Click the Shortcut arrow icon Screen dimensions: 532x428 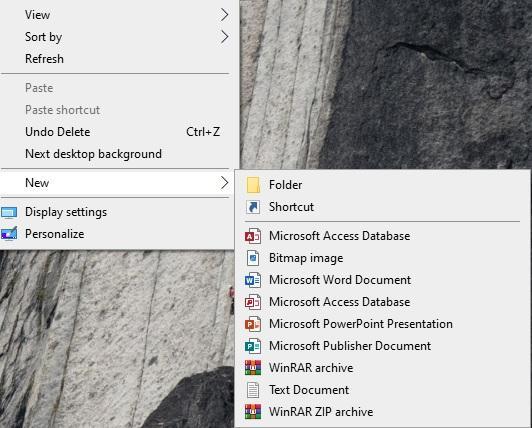click(253, 207)
